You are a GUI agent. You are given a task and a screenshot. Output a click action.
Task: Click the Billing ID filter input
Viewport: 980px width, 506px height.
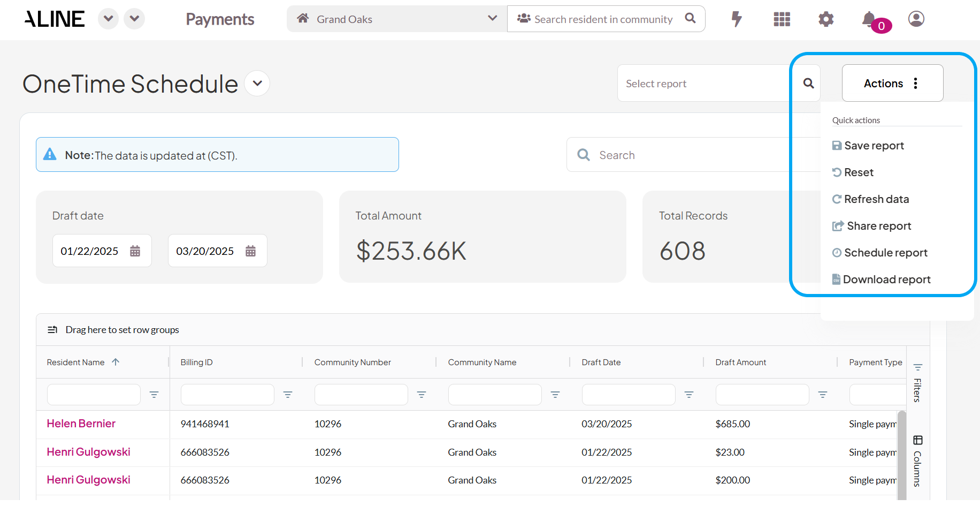point(227,395)
